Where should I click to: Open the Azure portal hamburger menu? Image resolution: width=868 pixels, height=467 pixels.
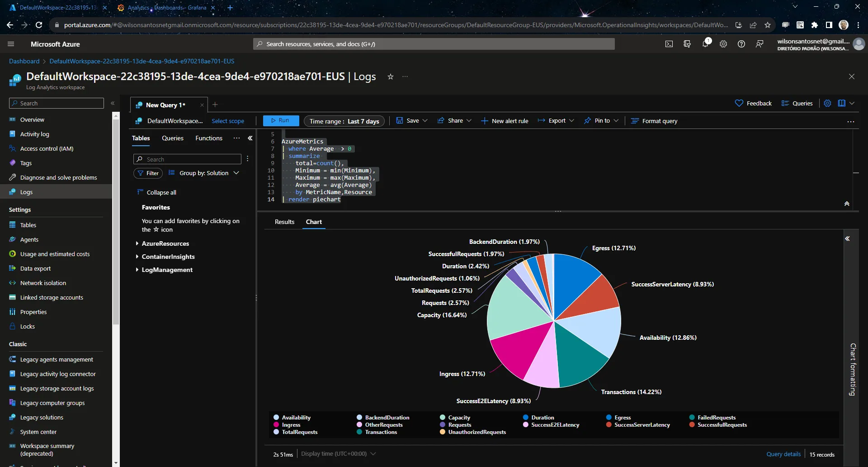(x=11, y=44)
